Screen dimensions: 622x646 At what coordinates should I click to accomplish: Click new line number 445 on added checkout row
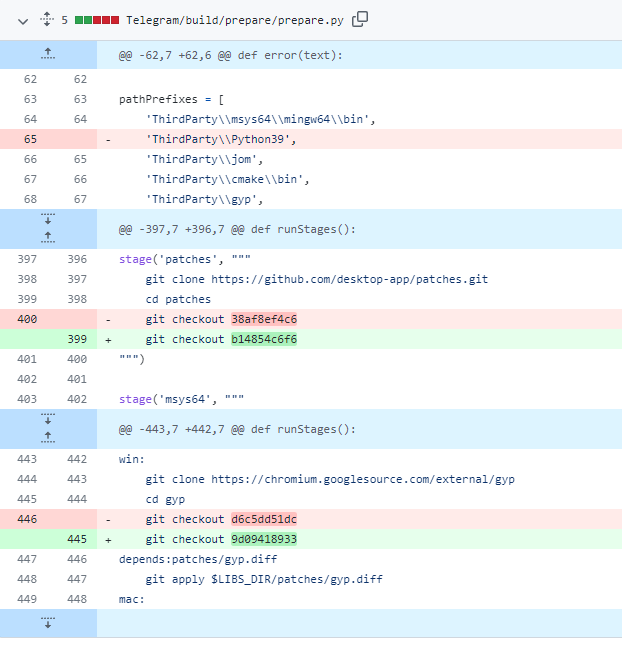[x=77, y=539]
